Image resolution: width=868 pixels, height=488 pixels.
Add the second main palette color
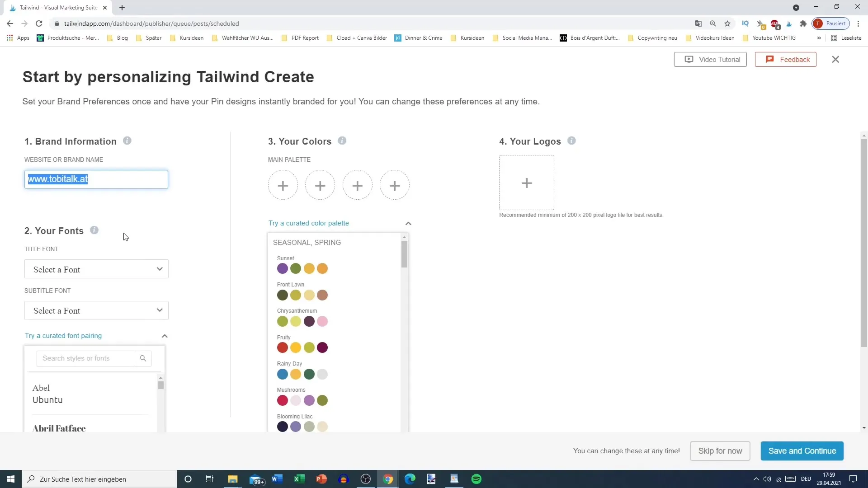pyautogui.click(x=320, y=185)
